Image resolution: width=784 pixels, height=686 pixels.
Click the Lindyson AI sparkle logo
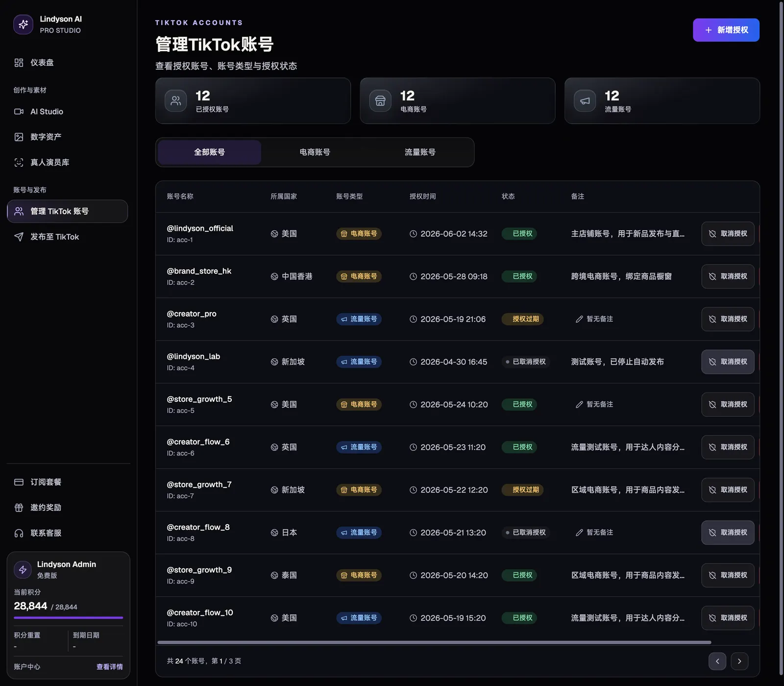pyautogui.click(x=23, y=24)
